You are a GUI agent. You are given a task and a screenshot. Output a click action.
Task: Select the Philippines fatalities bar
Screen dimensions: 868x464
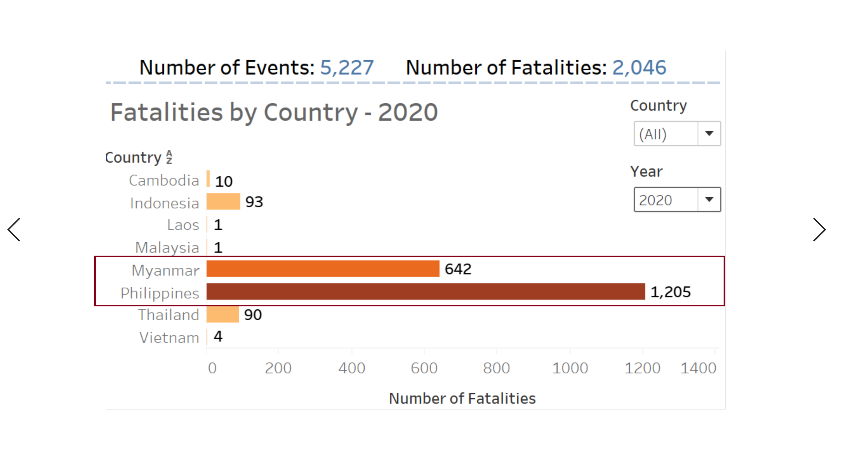[425, 291]
